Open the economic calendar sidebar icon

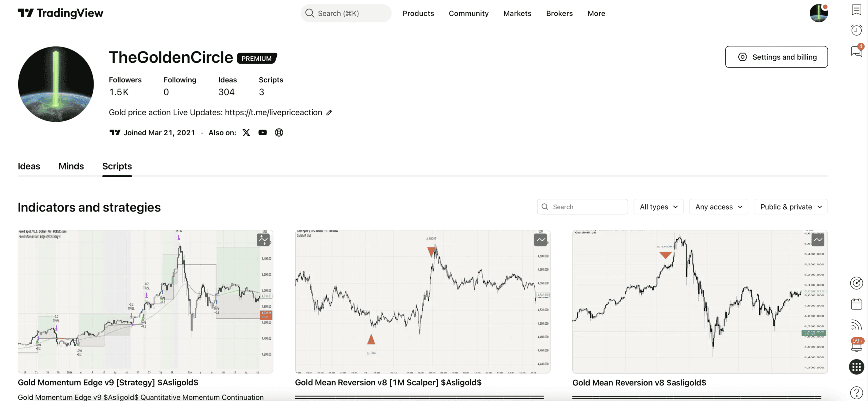coord(856,304)
